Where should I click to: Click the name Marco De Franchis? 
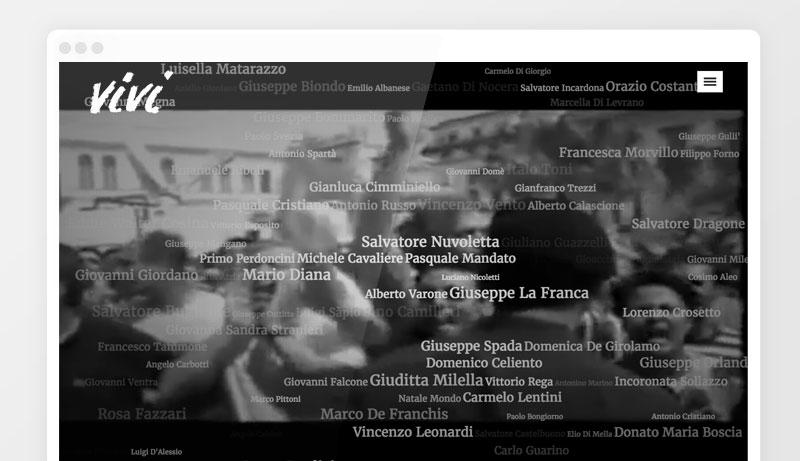pyautogui.click(x=384, y=414)
